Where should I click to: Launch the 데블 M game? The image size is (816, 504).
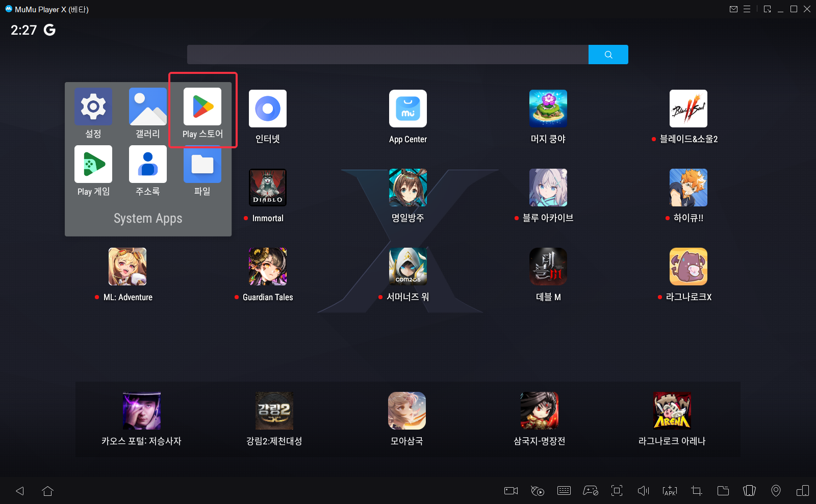pyautogui.click(x=548, y=267)
